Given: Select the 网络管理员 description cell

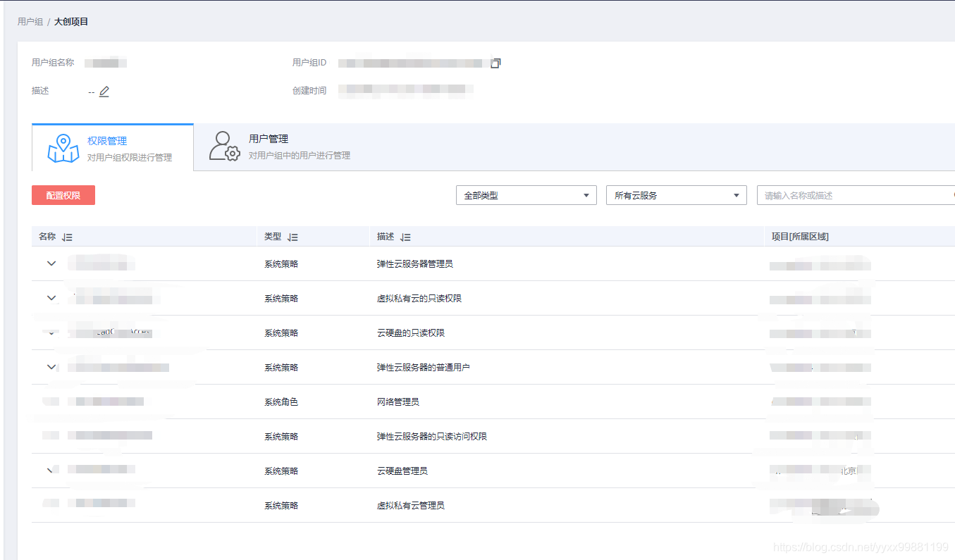Looking at the screenshot, I should pos(398,402).
